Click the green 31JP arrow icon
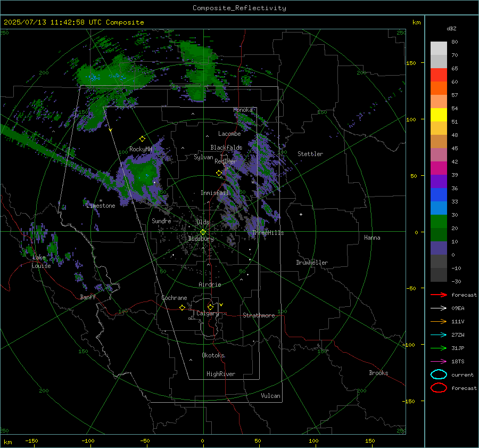479x448 pixels. (439, 348)
